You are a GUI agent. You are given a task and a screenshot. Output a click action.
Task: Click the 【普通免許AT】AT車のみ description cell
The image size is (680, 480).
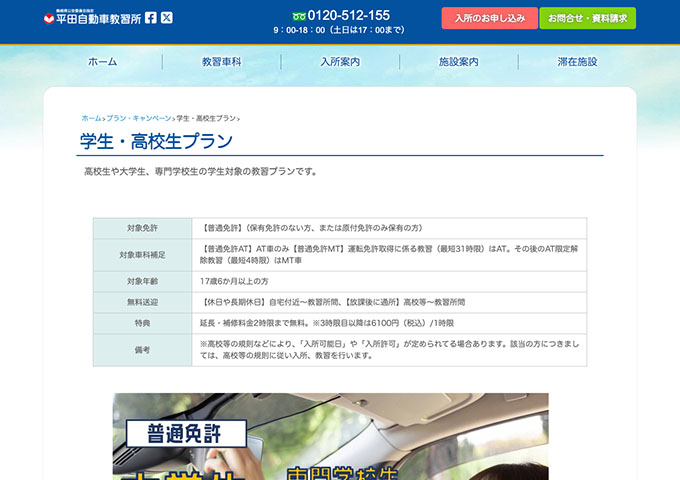point(389,255)
